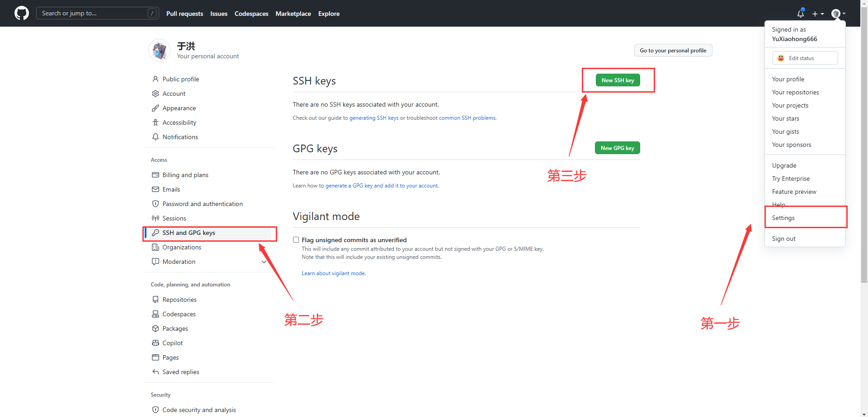868x417 pixels.
Task: Click the Code security shield icon
Action: (156, 410)
